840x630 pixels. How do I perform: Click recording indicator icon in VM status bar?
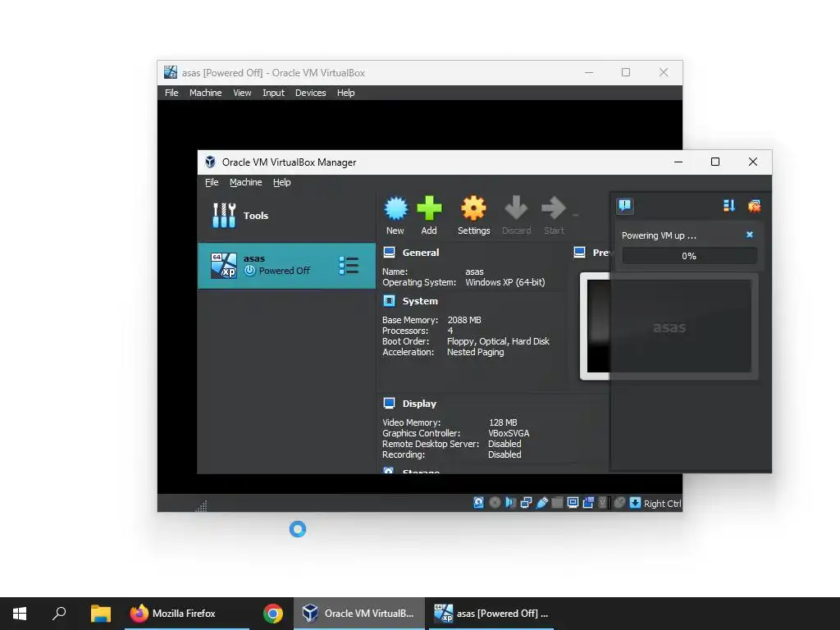588,503
